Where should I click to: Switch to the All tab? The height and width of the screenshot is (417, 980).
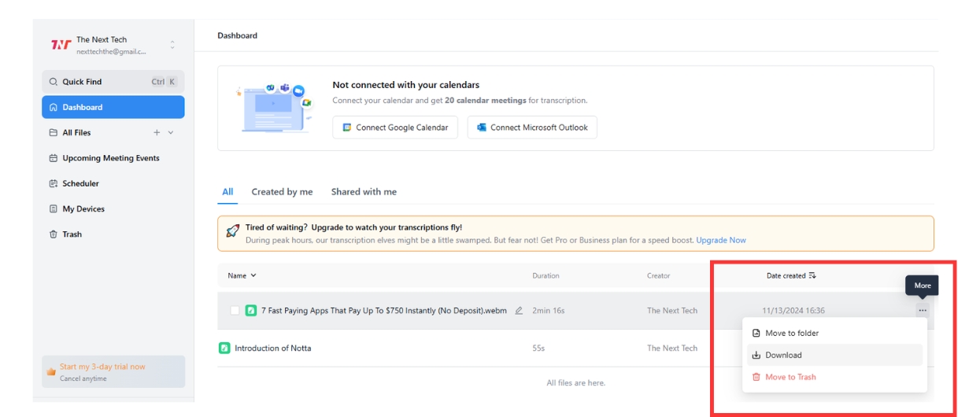coord(227,192)
